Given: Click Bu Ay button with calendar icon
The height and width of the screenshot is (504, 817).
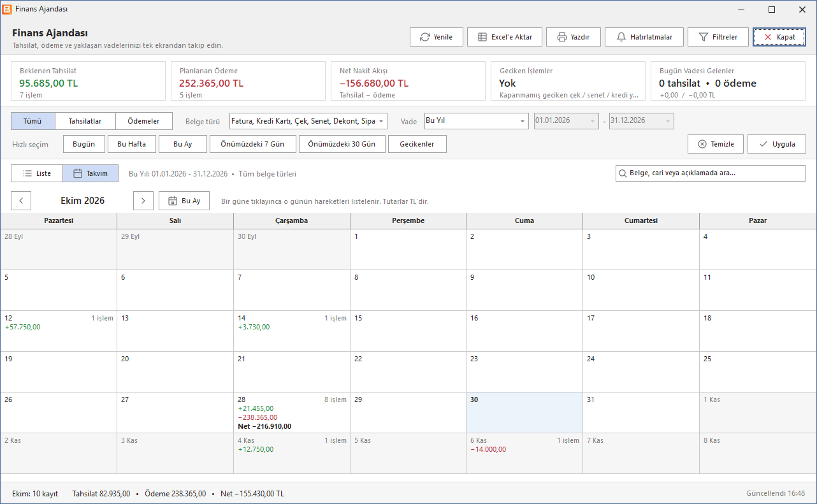Looking at the screenshot, I should point(184,201).
